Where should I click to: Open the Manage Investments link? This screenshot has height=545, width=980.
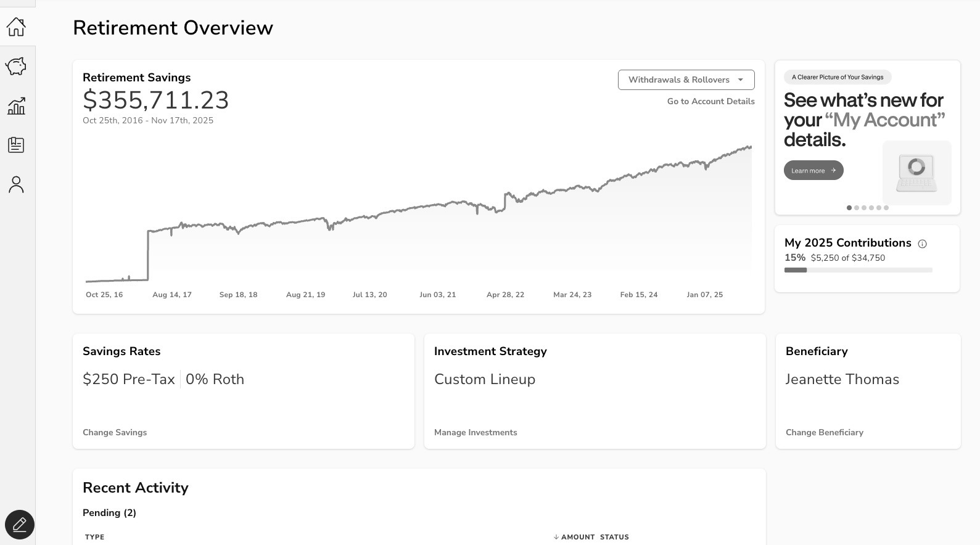[476, 432]
